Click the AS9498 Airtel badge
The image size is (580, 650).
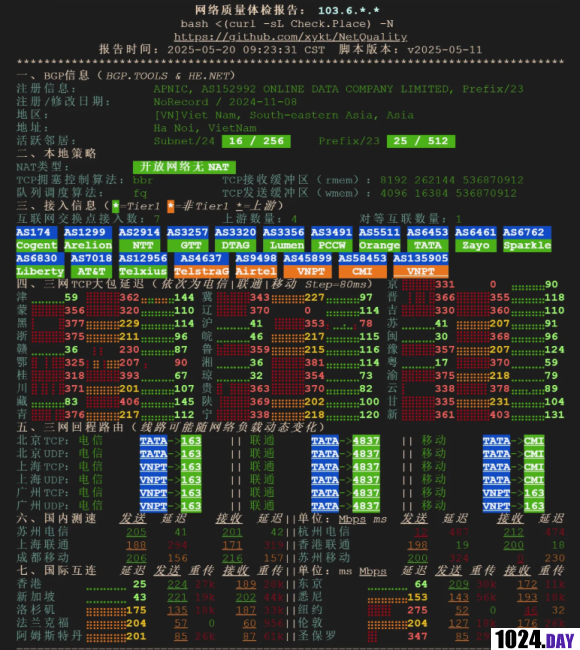coord(256,265)
